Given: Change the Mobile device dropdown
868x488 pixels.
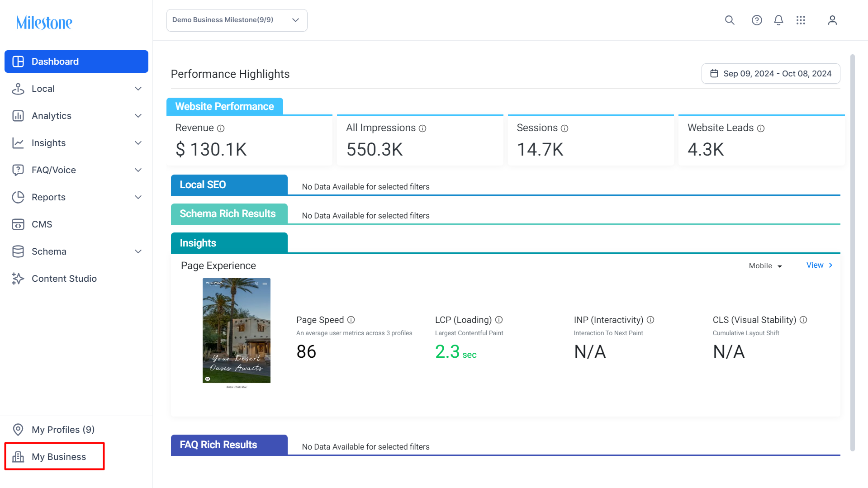Looking at the screenshot, I should click(765, 266).
